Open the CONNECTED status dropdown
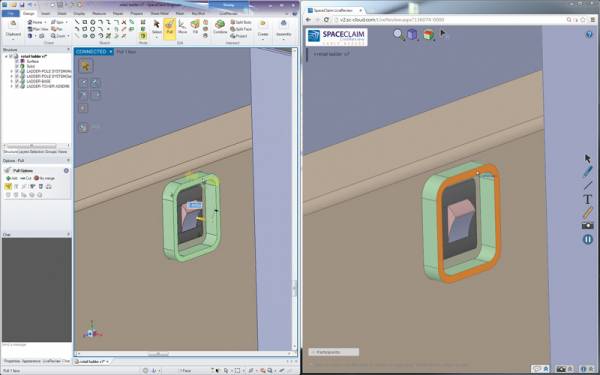Image resolution: width=600 pixels, height=375 pixels. [111, 52]
